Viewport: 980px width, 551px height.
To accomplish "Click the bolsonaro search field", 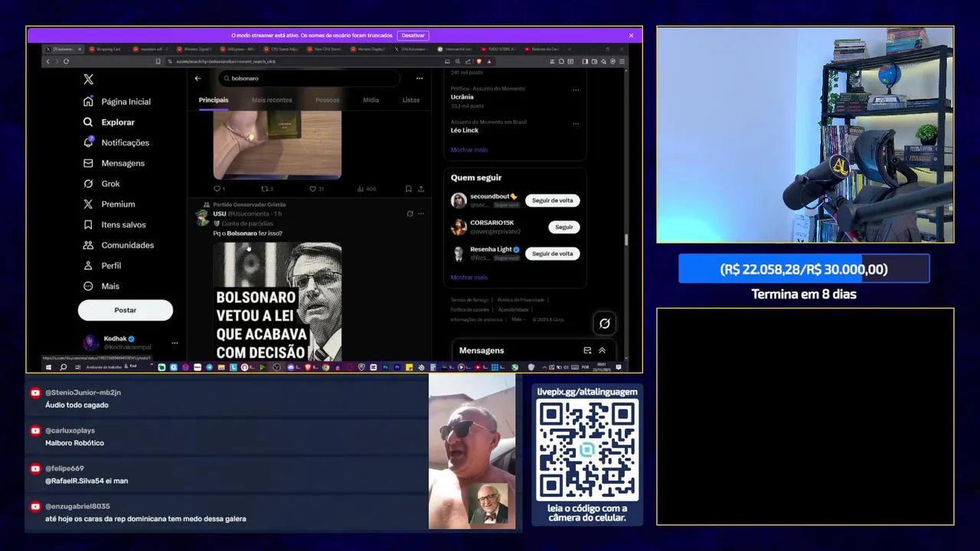I will pos(310,78).
